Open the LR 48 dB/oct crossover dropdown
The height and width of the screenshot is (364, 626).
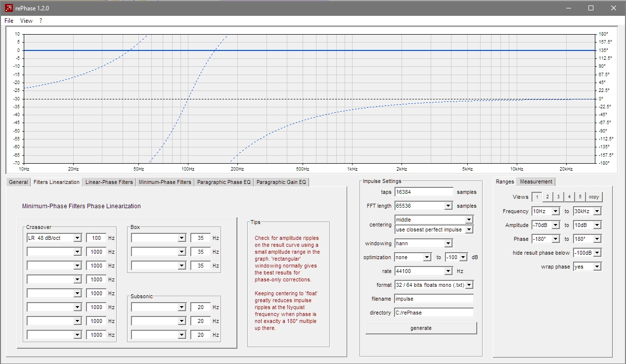(x=54, y=238)
